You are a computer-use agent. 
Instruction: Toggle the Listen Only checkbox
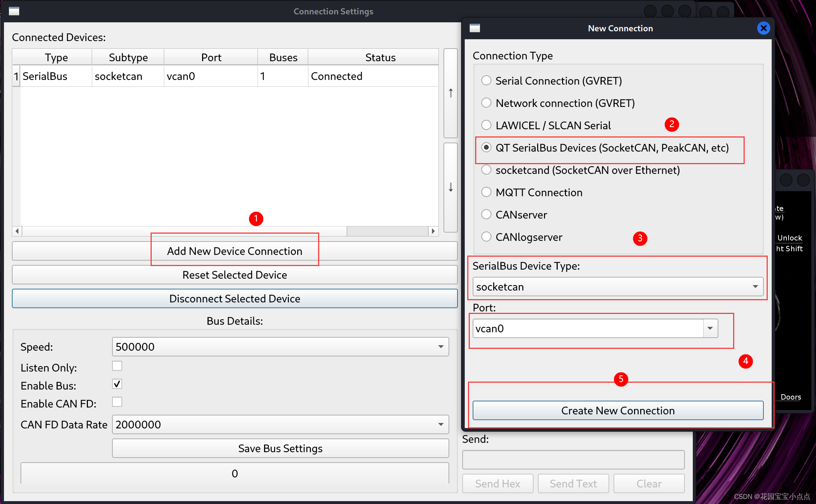pyautogui.click(x=117, y=366)
